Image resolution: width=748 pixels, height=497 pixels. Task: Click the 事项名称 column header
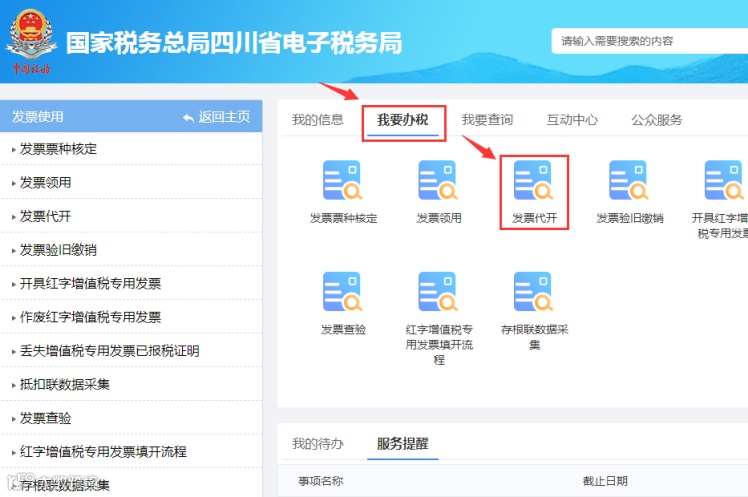pos(321,481)
